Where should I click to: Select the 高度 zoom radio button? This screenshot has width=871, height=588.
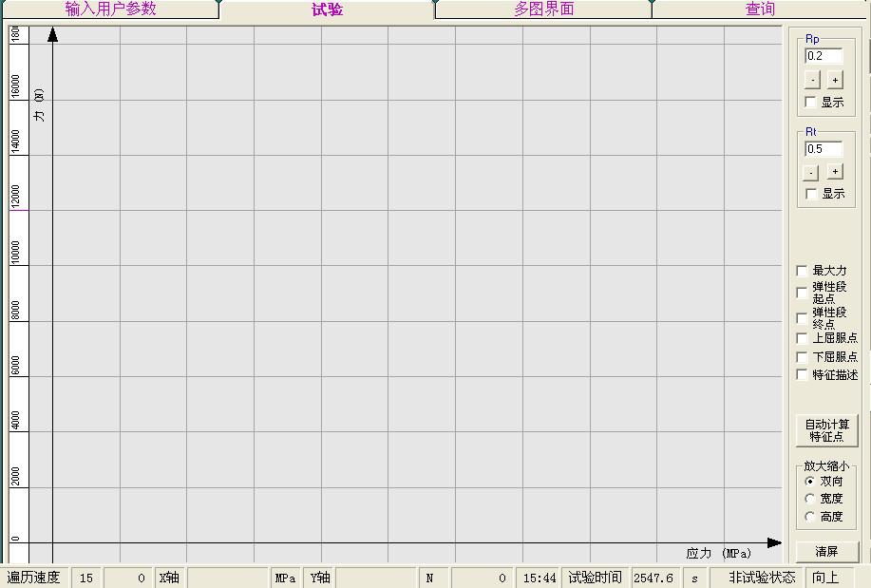tap(810, 517)
